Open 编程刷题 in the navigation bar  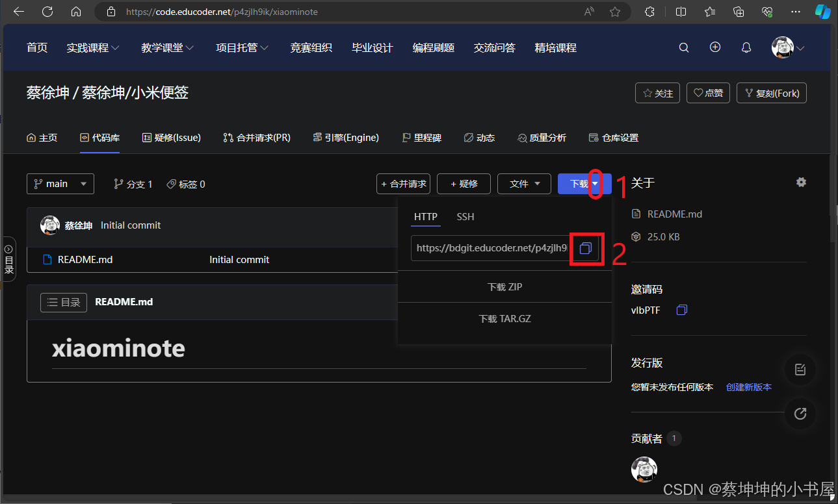434,47
